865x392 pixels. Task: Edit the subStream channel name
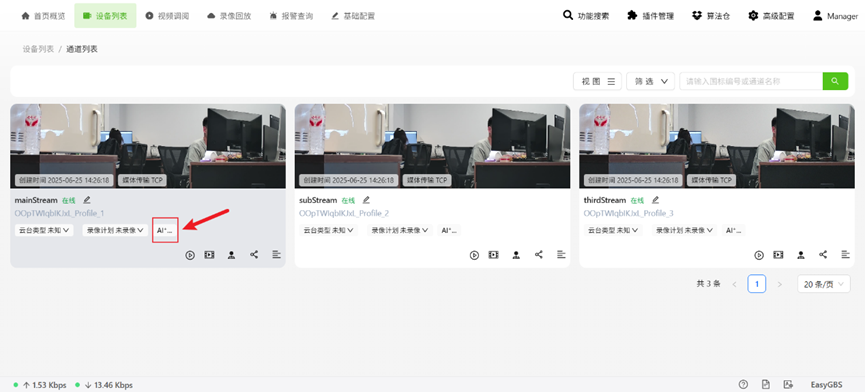366,200
